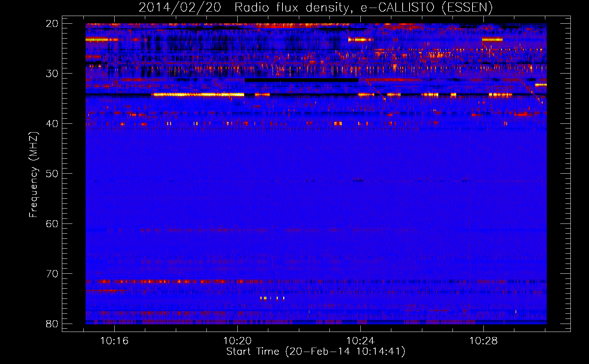Click the '10:24' time tick label

pyautogui.click(x=360, y=341)
